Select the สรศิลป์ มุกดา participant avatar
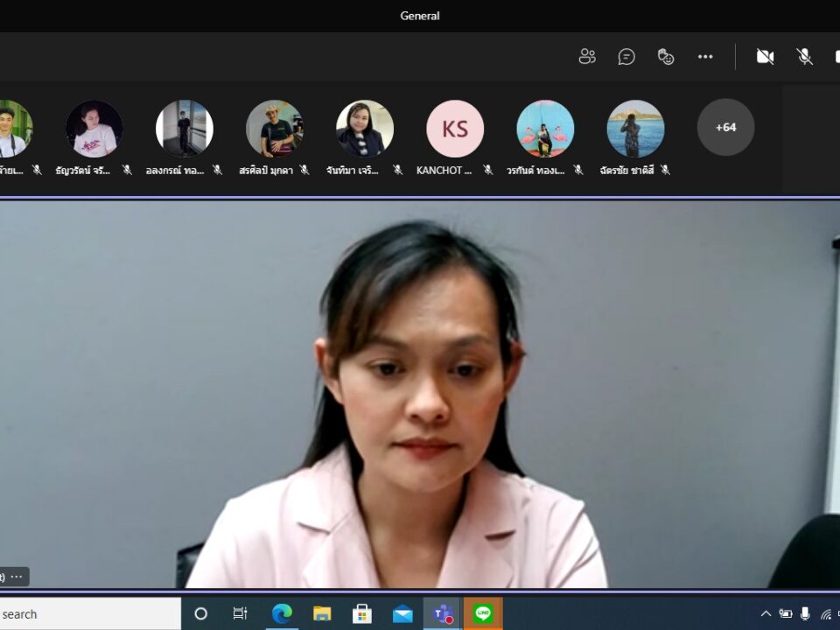 pos(274,129)
